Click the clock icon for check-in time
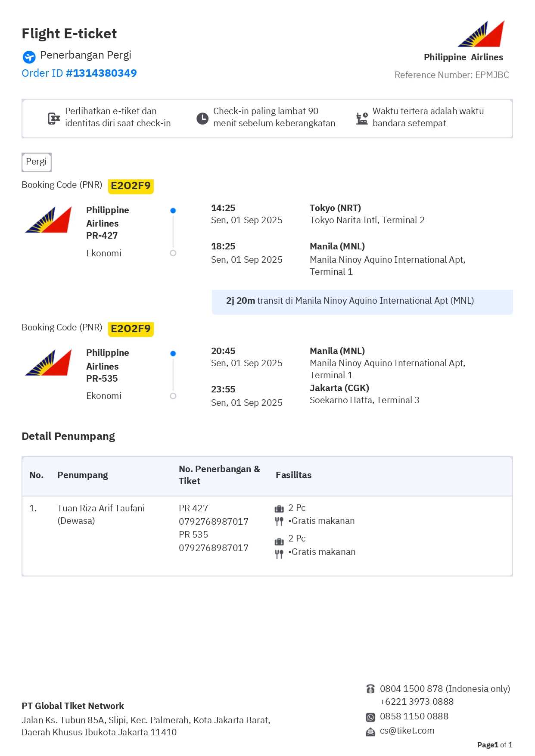535x756 pixels. [x=202, y=118]
